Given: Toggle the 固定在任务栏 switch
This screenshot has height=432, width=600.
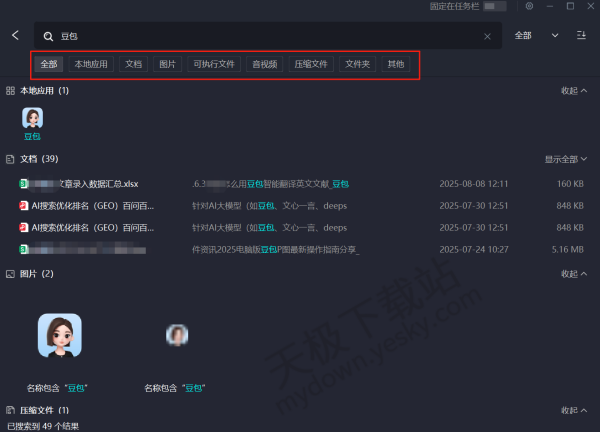Looking at the screenshot, I should [x=493, y=6].
